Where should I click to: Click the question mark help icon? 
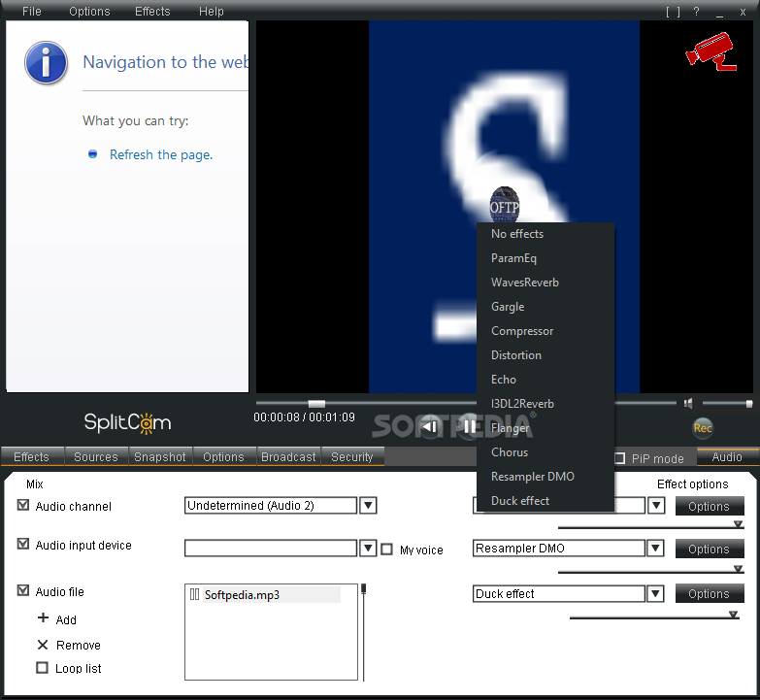(x=696, y=12)
